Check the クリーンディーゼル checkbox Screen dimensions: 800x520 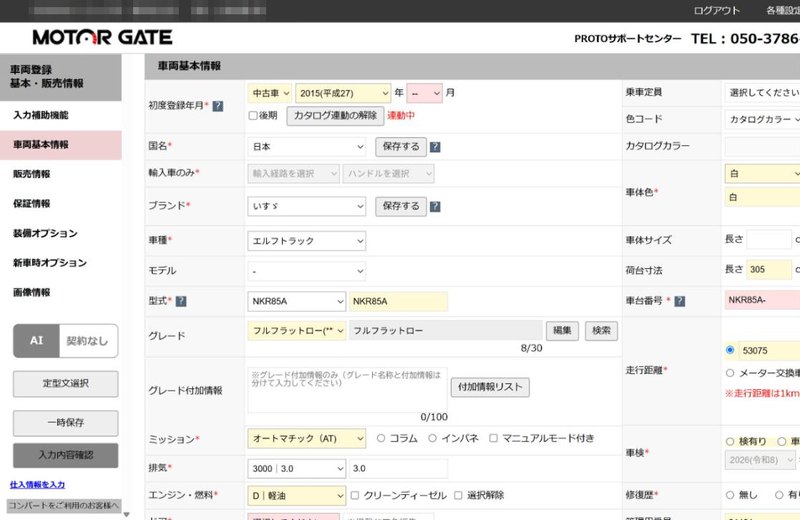(x=355, y=495)
